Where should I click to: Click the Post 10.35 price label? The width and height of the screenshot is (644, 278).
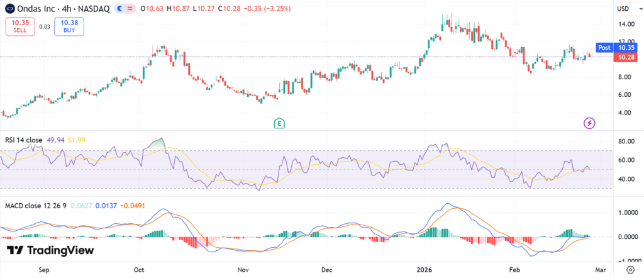(616, 48)
